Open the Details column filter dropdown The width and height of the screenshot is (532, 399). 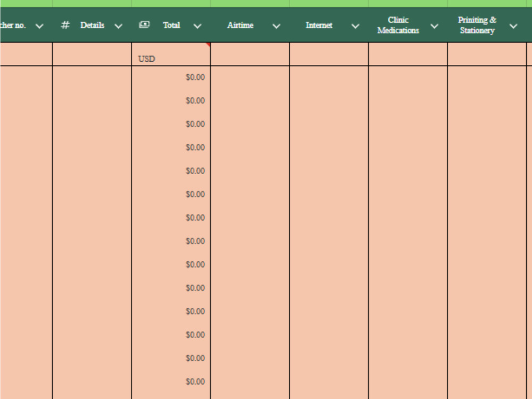(119, 26)
